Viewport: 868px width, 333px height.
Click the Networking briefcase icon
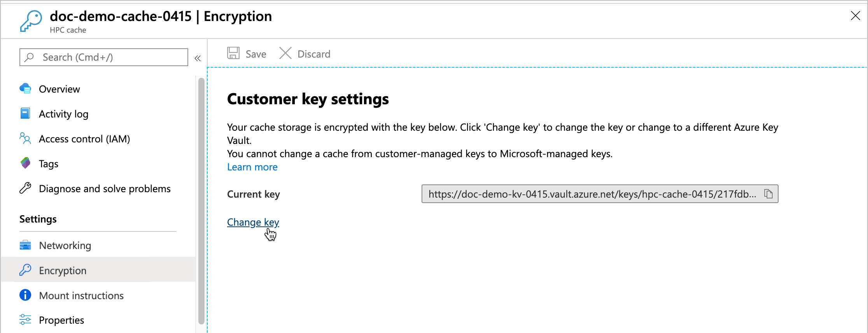[x=25, y=245]
